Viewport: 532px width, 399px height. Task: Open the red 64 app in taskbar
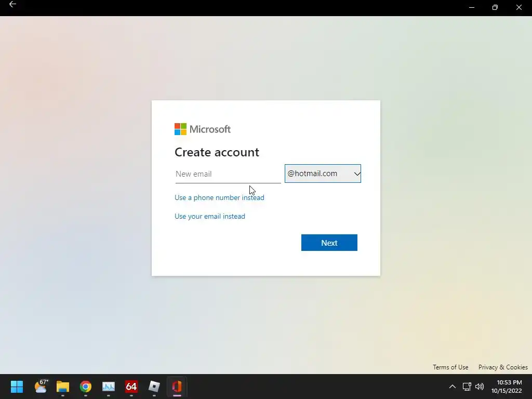click(x=131, y=387)
